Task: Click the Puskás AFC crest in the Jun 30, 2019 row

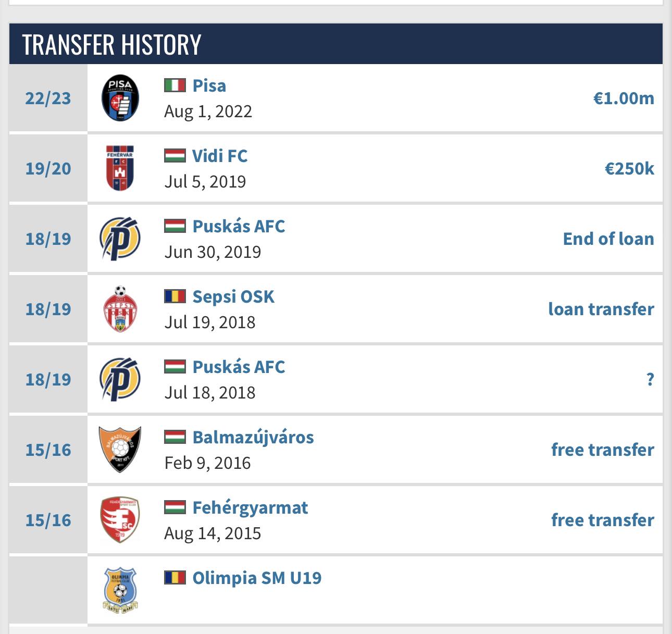Action: 120,239
